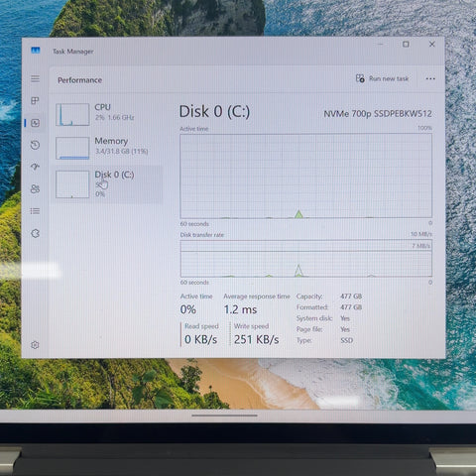The image size is (476, 476).
Task: Open the Users page icon
Action: coord(35,188)
